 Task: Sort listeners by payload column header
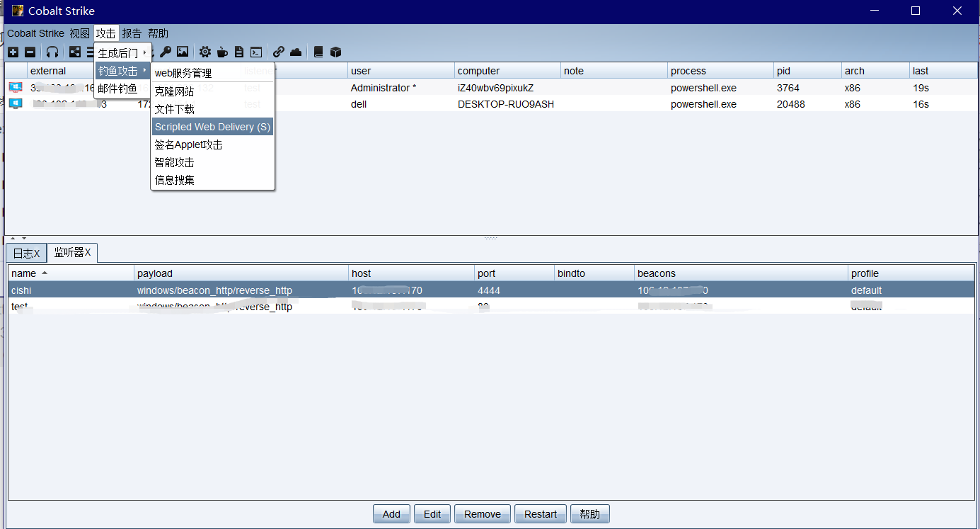[x=241, y=273]
